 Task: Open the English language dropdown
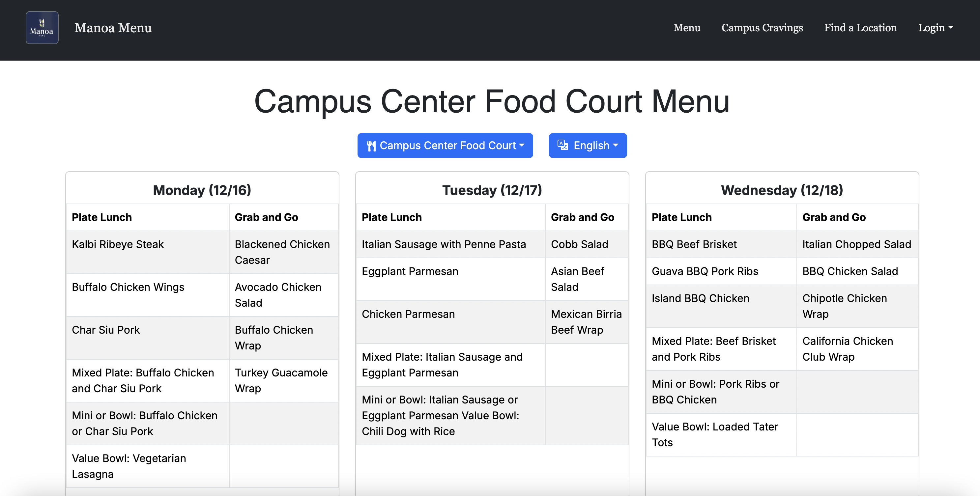click(588, 146)
